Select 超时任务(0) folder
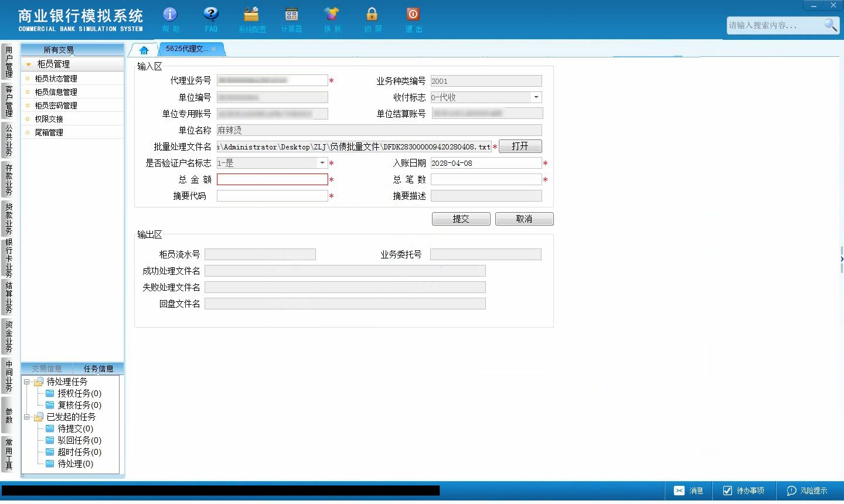The image size is (844, 504). pos(73,452)
